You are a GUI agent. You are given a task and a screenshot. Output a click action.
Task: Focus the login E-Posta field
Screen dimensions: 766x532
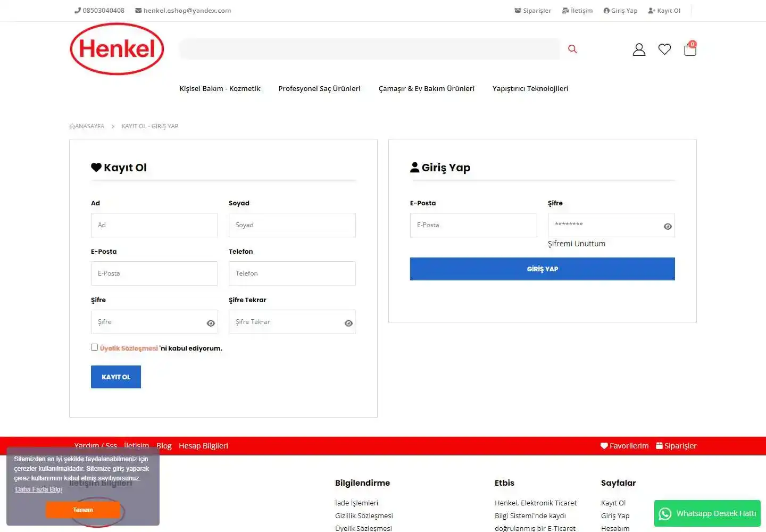(473, 225)
